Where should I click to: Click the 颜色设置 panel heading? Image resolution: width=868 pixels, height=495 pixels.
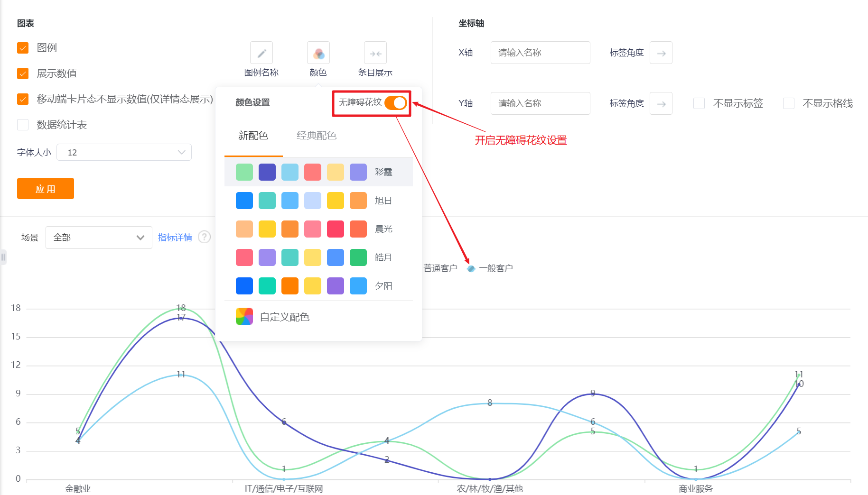pyautogui.click(x=252, y=102)
